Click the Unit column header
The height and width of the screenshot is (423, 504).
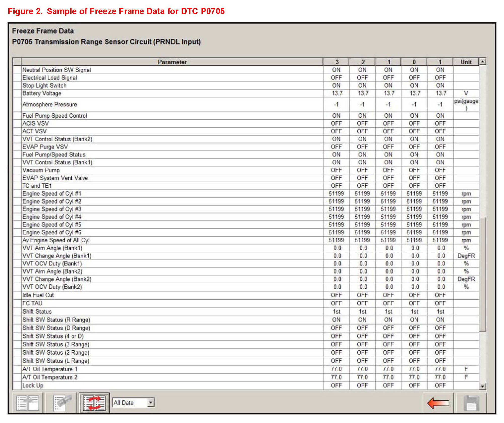pyautogui.click(x=466, y=62)
